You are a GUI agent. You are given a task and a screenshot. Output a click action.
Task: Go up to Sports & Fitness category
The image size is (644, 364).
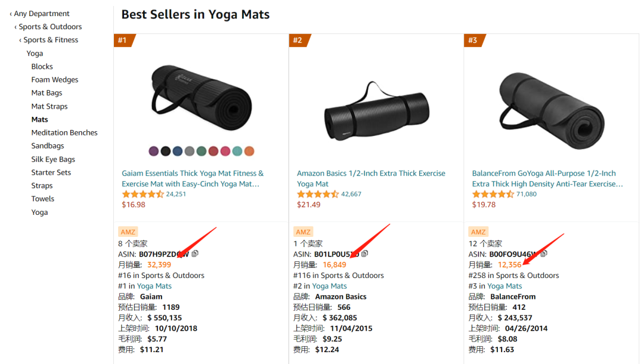click(48, 40)
